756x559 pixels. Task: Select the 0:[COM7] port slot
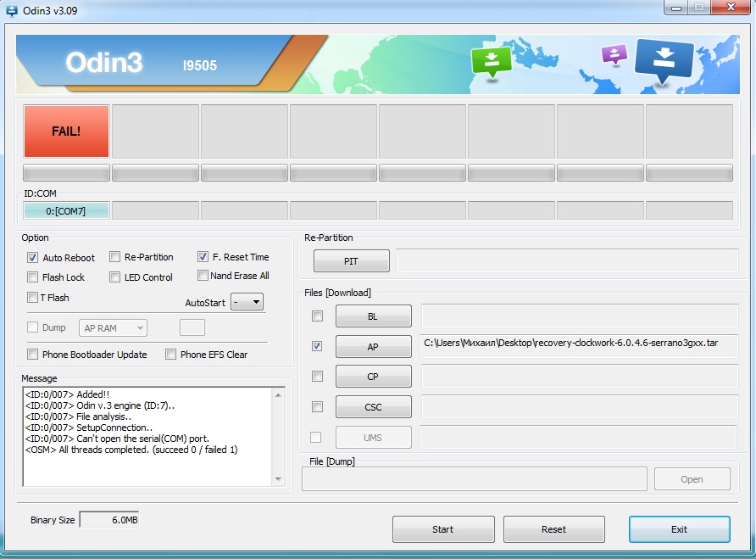[66, 210]
